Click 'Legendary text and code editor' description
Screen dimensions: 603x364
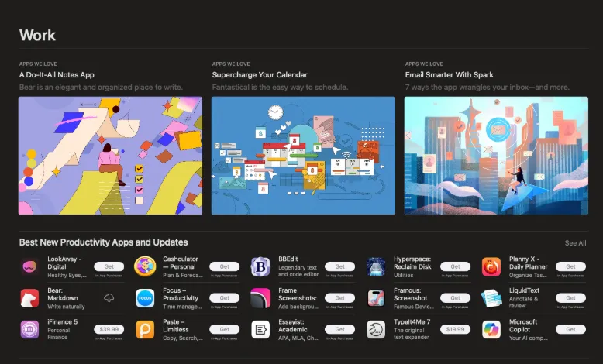tap(298, 271)
